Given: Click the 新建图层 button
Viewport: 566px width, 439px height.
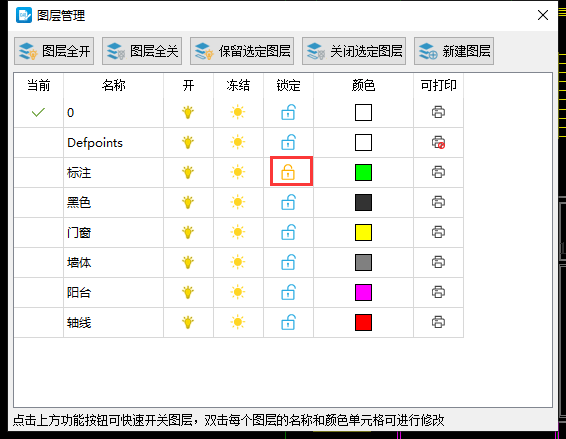Looking at the screenshot, I should (454, 51).
